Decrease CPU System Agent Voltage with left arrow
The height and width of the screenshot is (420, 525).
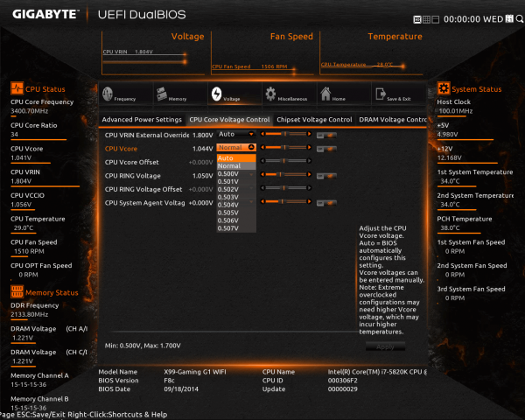(x=262, y=201)
